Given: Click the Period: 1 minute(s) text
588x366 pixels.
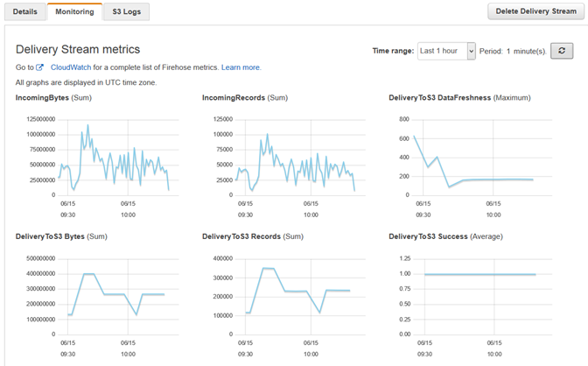Looking at the screenshot, I should (x=513, y=51).
